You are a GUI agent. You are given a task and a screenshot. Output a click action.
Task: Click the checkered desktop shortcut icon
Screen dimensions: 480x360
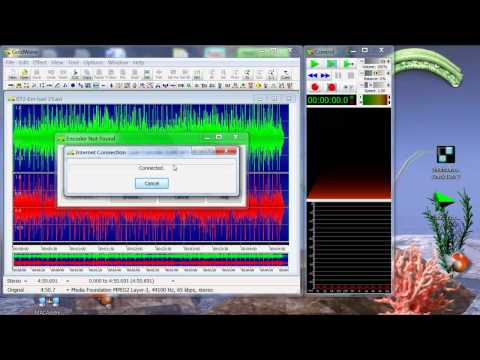pos(446,154)
